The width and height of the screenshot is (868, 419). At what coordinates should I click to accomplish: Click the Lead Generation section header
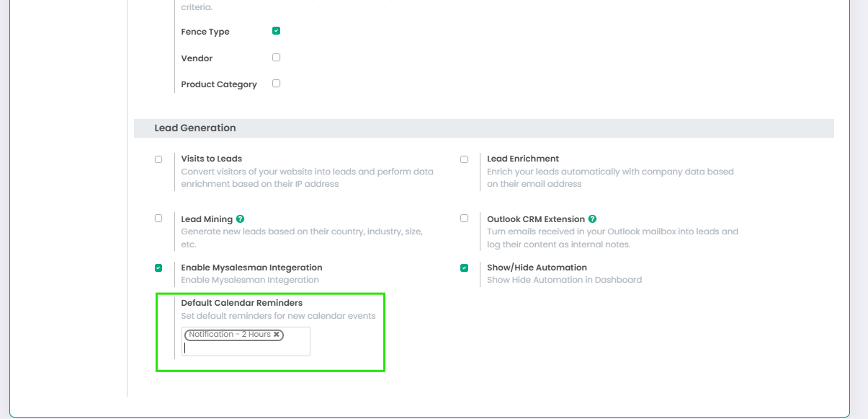[195, 128]
